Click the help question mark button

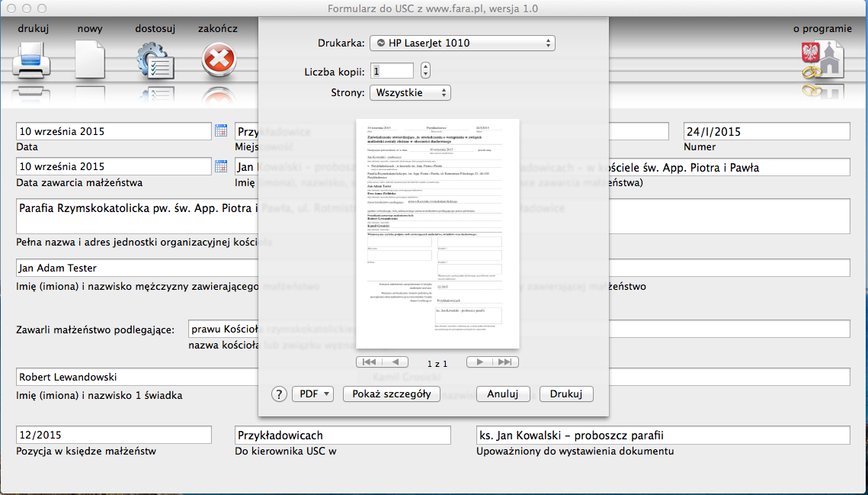point(279,394)
